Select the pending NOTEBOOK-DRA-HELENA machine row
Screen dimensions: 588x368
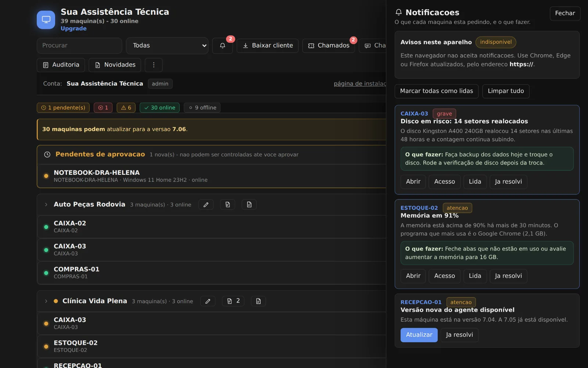point(212,176)
